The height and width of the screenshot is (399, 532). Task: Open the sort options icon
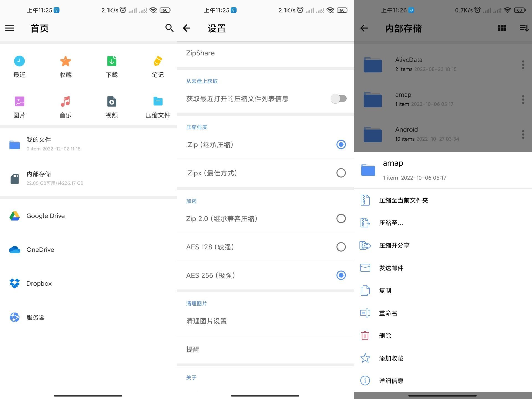524,28
